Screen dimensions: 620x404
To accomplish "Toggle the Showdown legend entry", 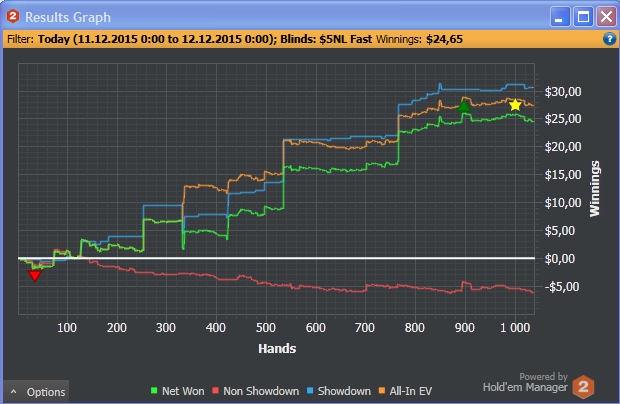I will [339, 391].
